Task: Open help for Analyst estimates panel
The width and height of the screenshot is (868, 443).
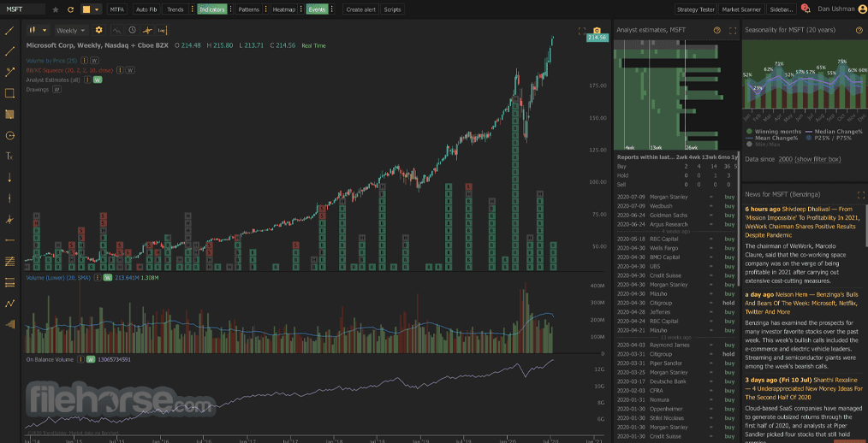Action: coord(717,31)
